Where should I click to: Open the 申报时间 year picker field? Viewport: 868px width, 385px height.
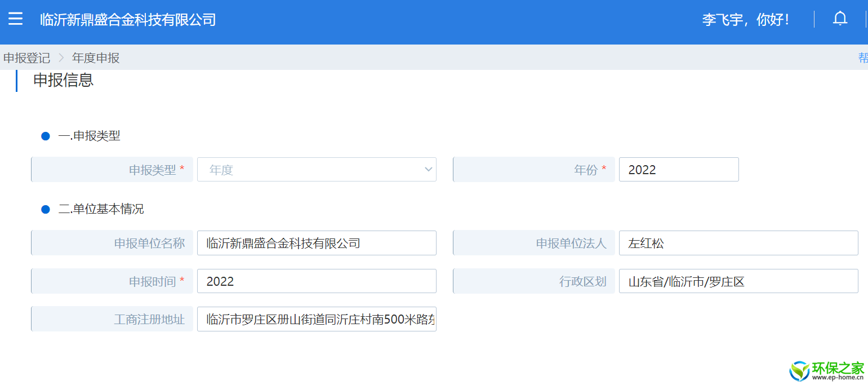coord(316,281)
